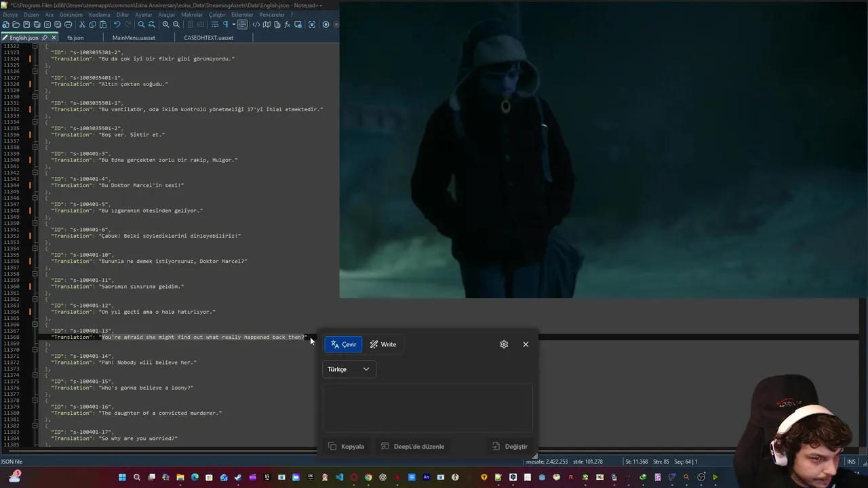Image resolution: width=868 pixels, height=488 pixels.
Task: Select the Çevir mode in DeepL
Action: (x=343, y=344)
